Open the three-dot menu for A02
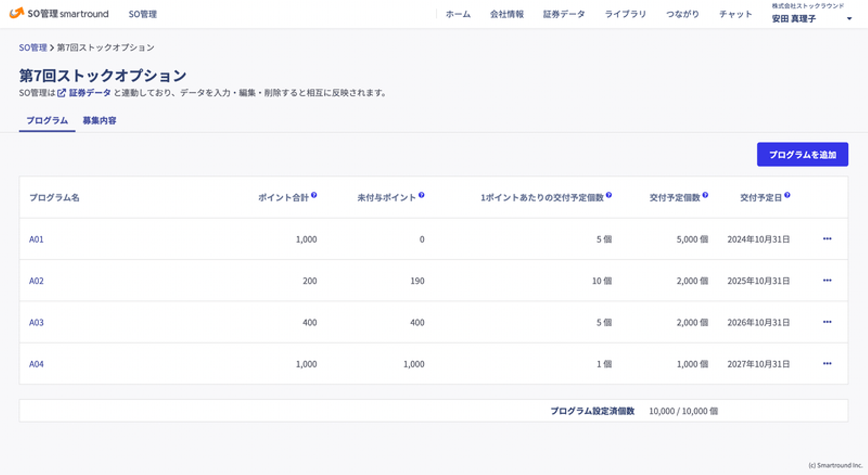 coord(827,280)
